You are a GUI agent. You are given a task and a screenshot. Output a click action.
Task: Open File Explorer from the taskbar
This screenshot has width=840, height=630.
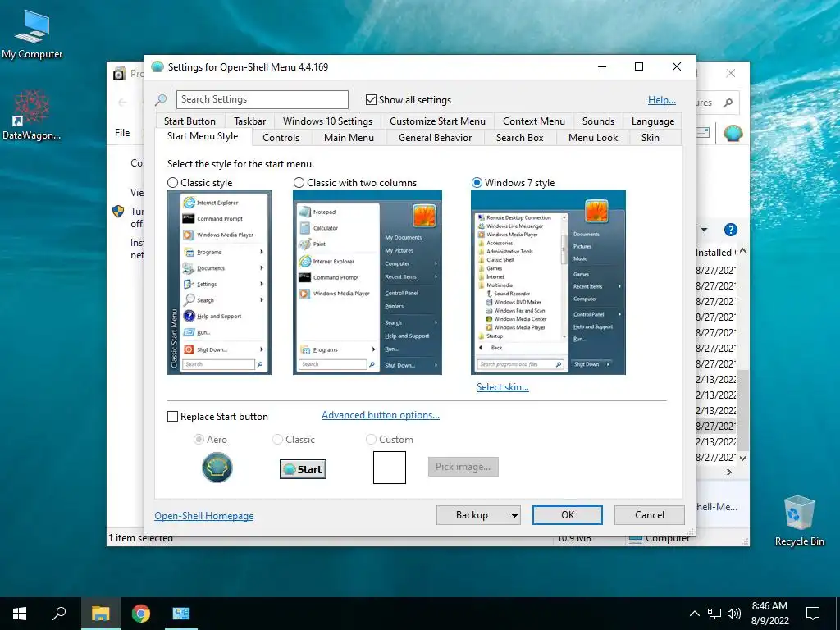[x=100, y=614]
